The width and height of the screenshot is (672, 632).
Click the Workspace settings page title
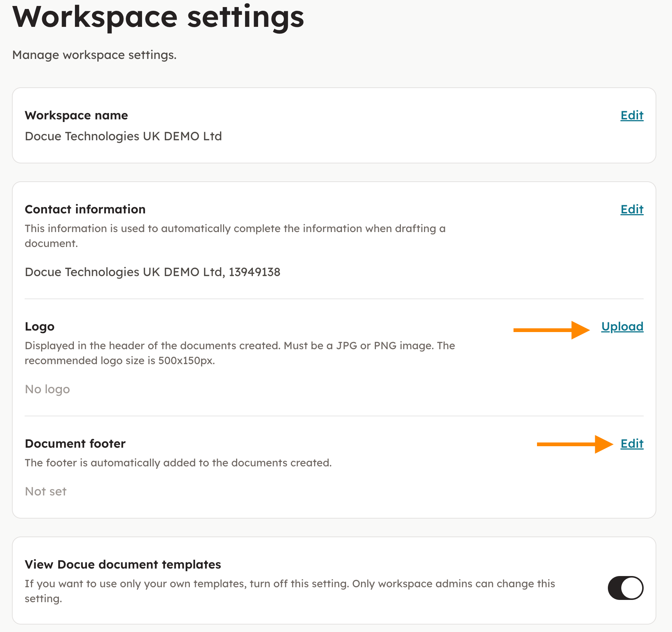click(x=158, y=17)
